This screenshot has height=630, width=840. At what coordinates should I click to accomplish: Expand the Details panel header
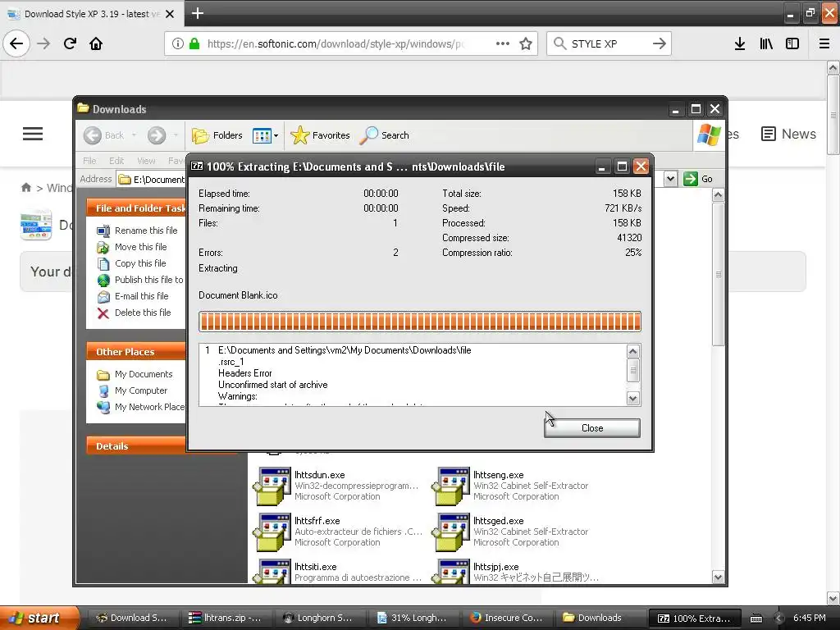[x=136, y=446]
